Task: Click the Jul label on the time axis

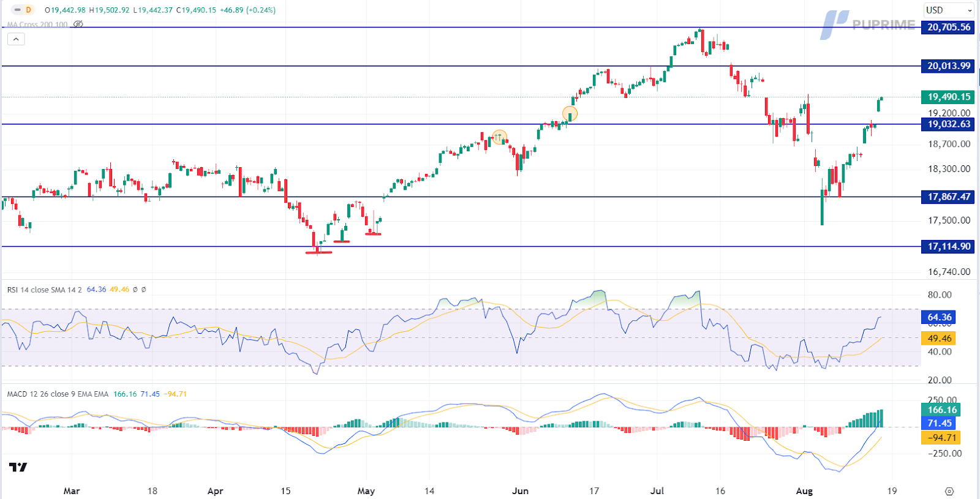Action: click(x=657, y=491)
